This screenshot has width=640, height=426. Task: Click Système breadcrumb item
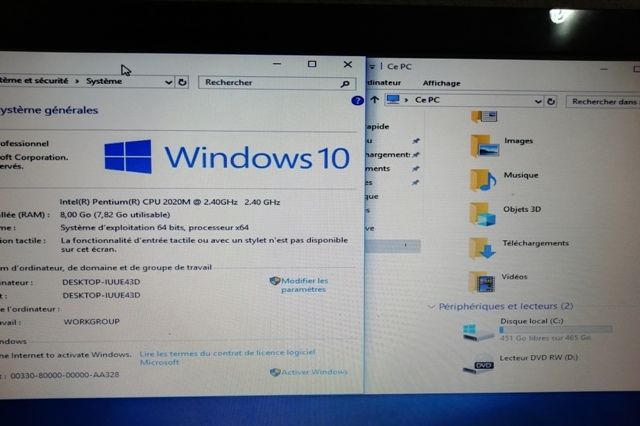coord(104,81)
